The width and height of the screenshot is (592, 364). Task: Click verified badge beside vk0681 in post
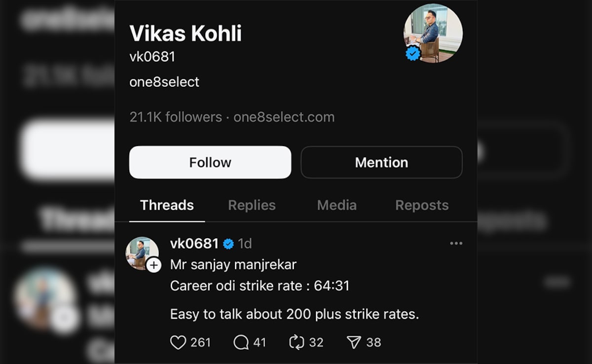pos(228,244)
